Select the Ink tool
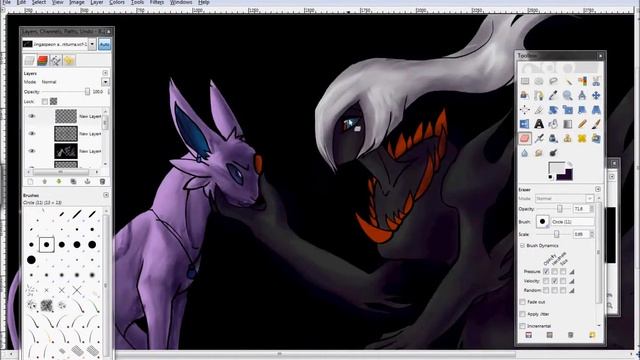This screenshot has height=360, width=640. pyautogui.click(x=553, y=138)
